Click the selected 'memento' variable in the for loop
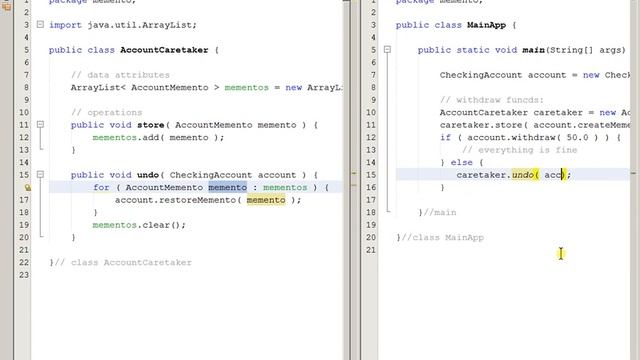 [x=227, y=187]
